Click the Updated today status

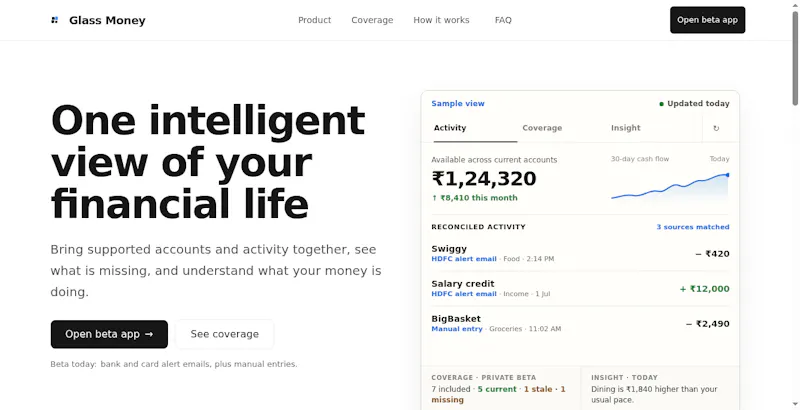click(694, 104)
